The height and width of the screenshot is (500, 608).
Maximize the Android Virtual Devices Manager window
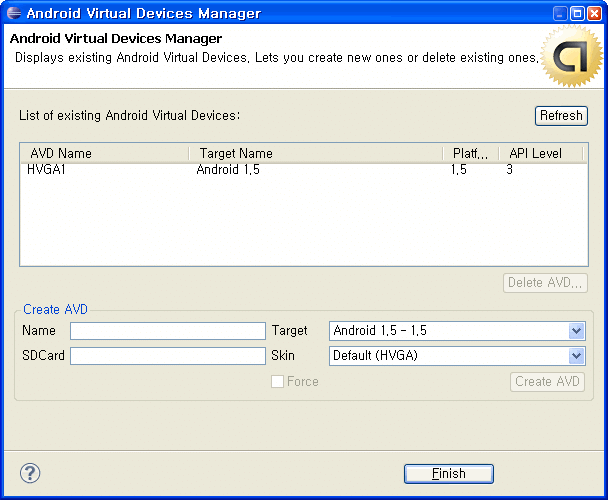(x=577, y=14)
